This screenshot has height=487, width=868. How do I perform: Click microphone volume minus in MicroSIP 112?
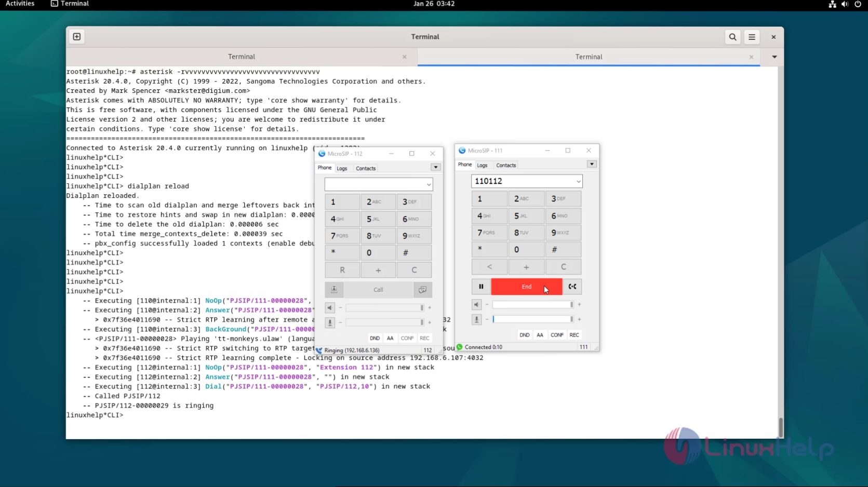coord(340,322)
